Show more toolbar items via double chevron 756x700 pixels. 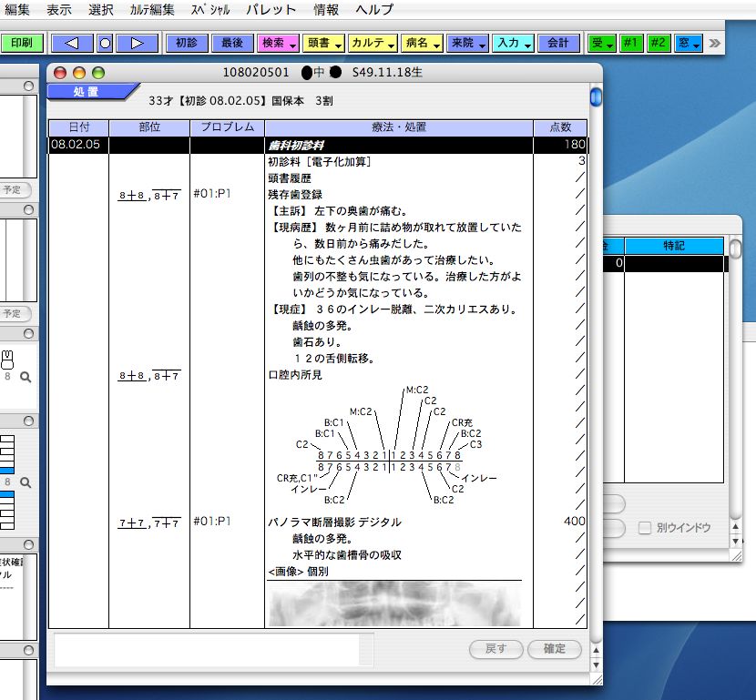716,43
